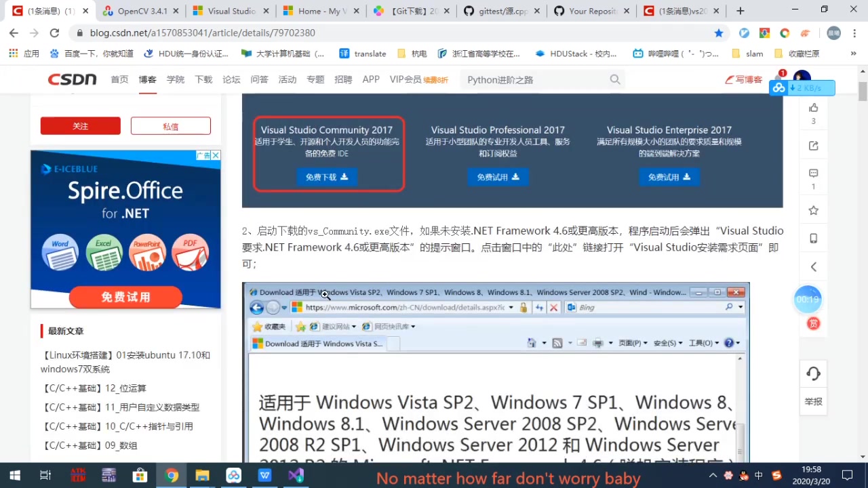This screenshot has width=868, height=488.
Task: Open the 博客 menu item
Action: [x=147, y=79]
